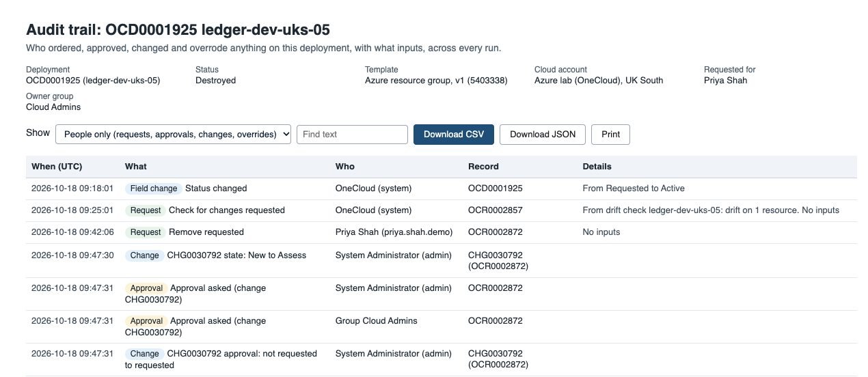Click Status value 'Destroyed'
The width and height of the screenshot is (868, 377).
tap(215, 81)
